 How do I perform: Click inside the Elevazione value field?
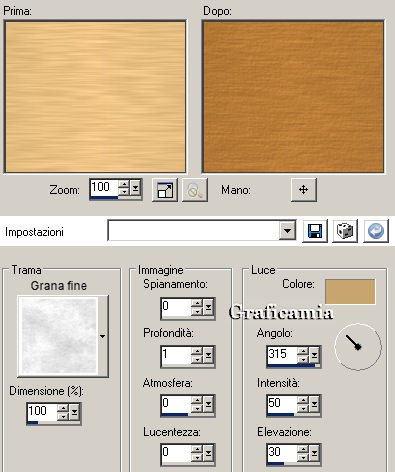(x=282, y=452)
